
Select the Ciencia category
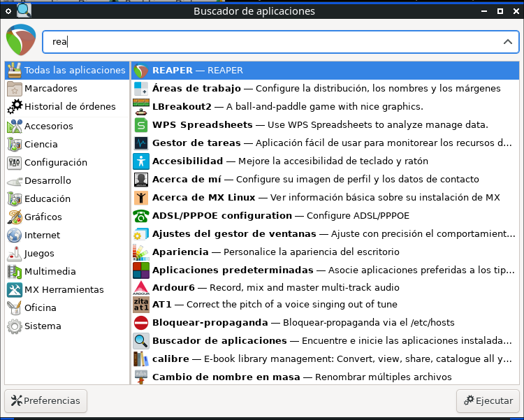[x=67, y=145]
